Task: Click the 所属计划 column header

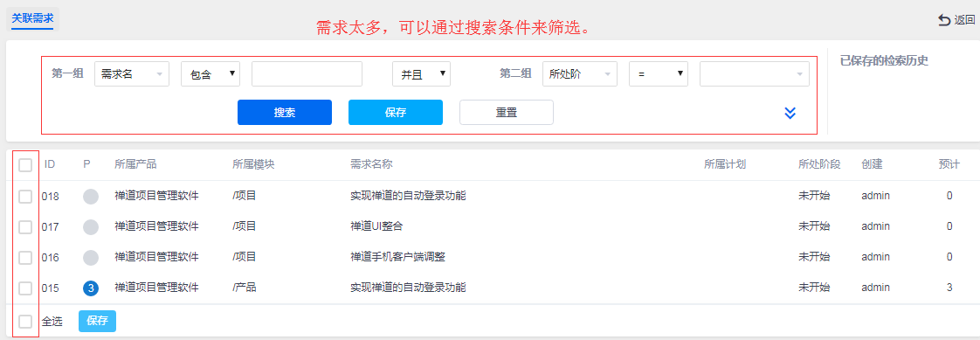Action: (725, 164)
